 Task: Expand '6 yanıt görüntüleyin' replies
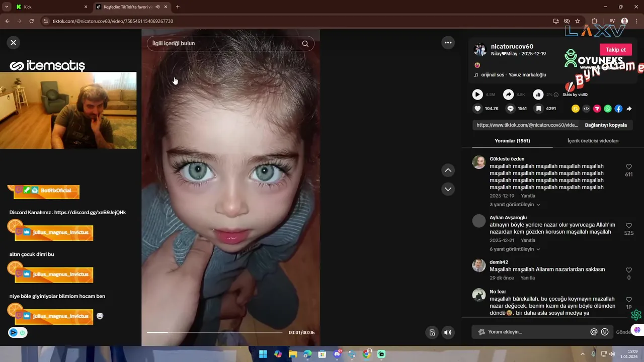(515, 249)
